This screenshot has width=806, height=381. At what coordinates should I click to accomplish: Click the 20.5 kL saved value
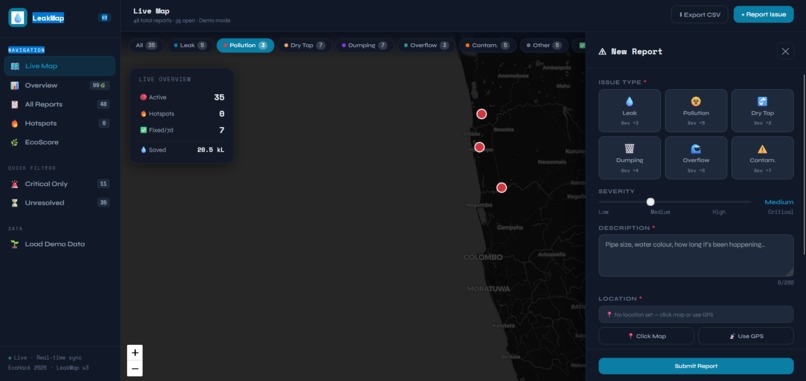point(211,150)
